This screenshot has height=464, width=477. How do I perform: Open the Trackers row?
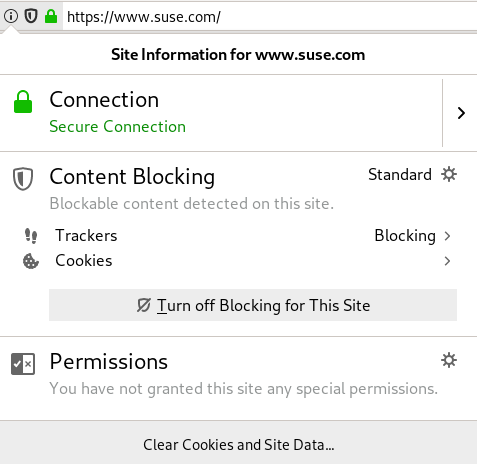tap(237, 236)
